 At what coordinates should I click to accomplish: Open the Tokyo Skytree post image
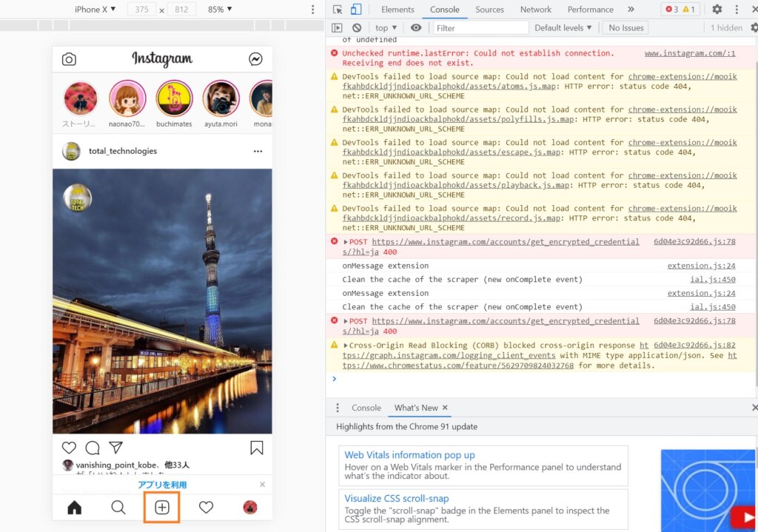162,301
